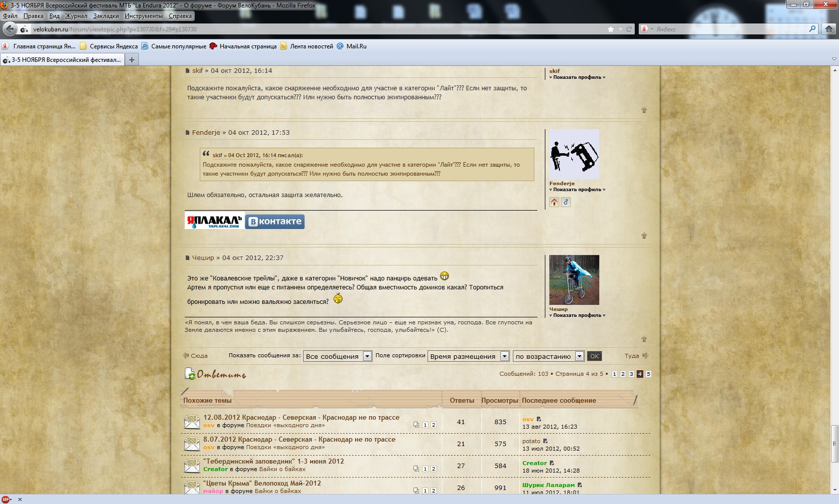The width and height of the screenshot is (839, 504).
Task: Expand Fenderje's Показать профиль toggle
Action: (577, 190)
